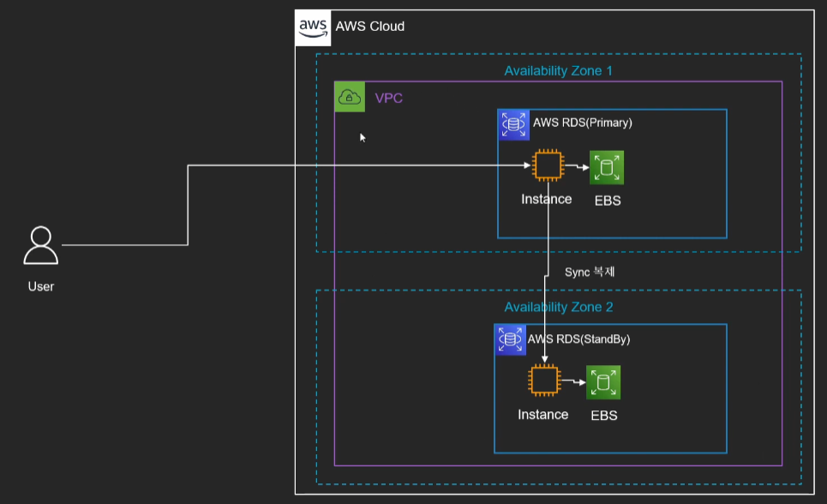Click the AWS RDS(Primary) database icon
827x504 pixels.
(x=513, y=124)
